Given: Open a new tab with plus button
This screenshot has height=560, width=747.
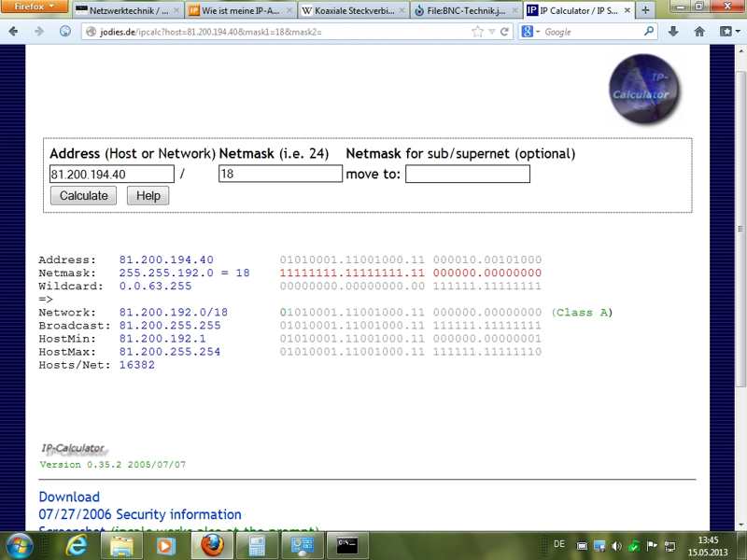Looking at the screenshot, I should pos(645,10).
